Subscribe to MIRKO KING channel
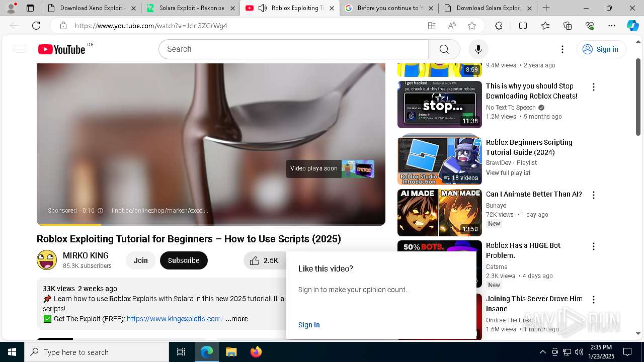 [184, 260]
